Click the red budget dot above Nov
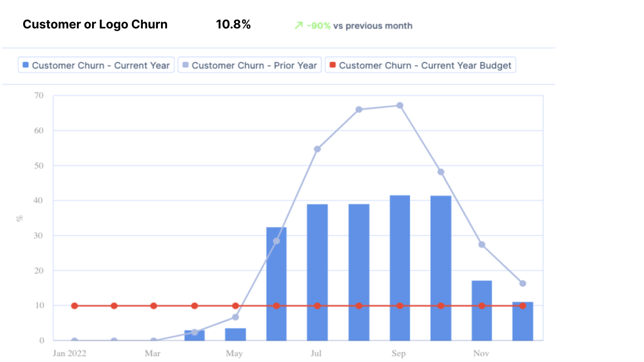644x362 pixels. tap(481, 305)
